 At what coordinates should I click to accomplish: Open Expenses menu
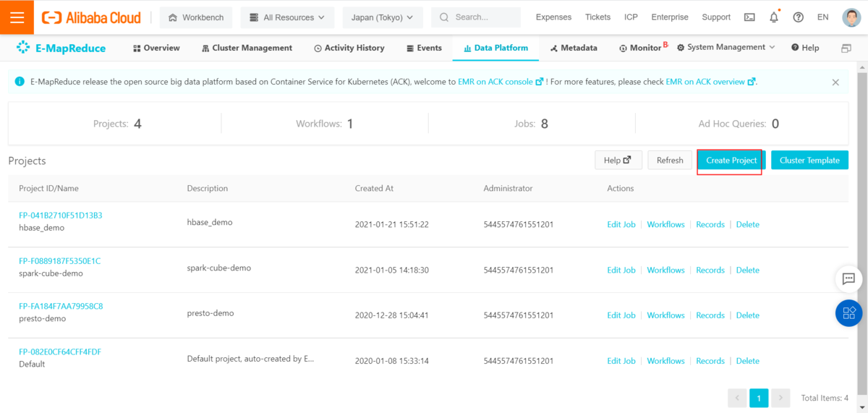[553, 17]
